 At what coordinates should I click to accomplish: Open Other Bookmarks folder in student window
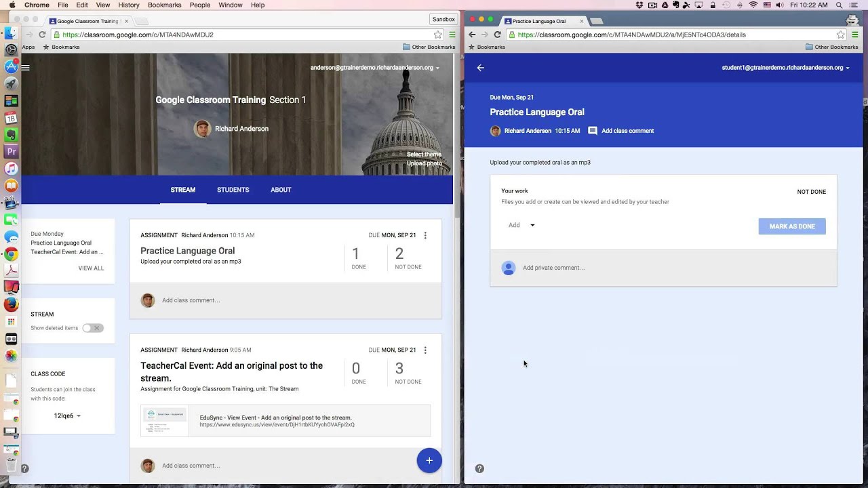point(831,47)
